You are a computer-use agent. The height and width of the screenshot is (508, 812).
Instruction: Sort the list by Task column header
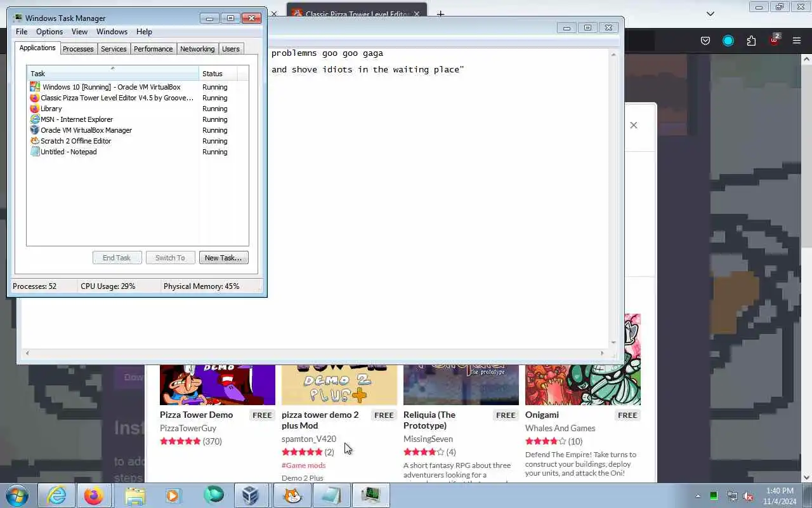[113, 74]
